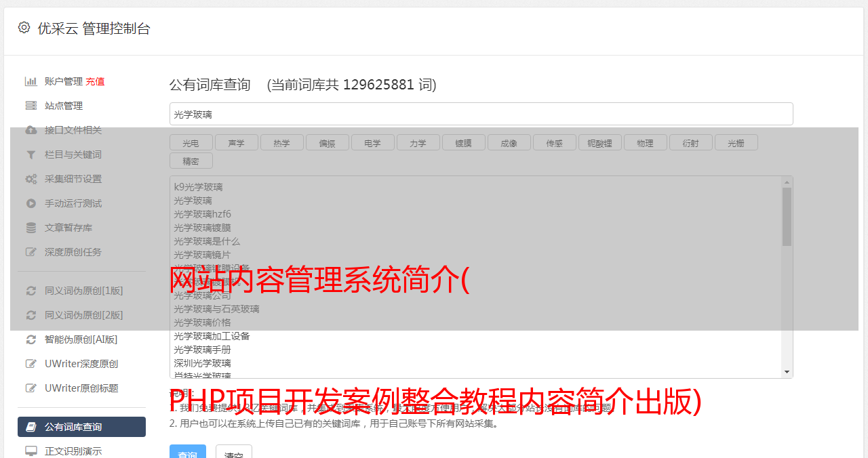Open the 文章暂存库 database icon

click(x=31, y=228)
